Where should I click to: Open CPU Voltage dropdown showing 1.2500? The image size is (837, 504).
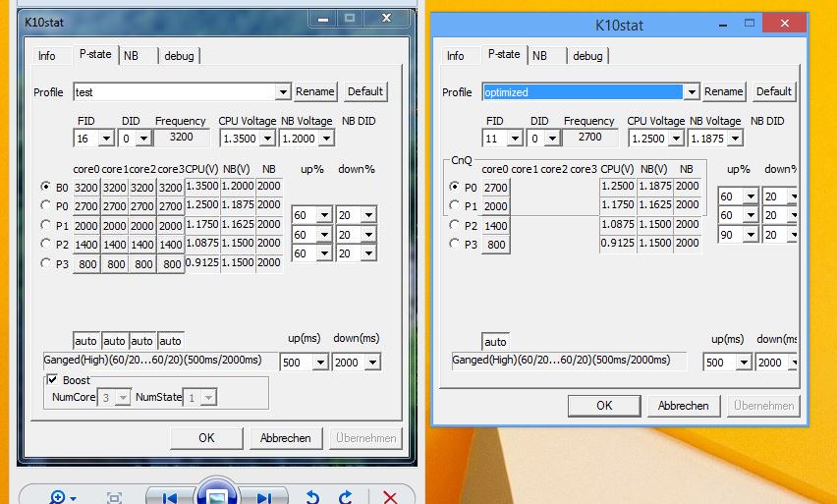pyautogui.click(x=676, y=139)
